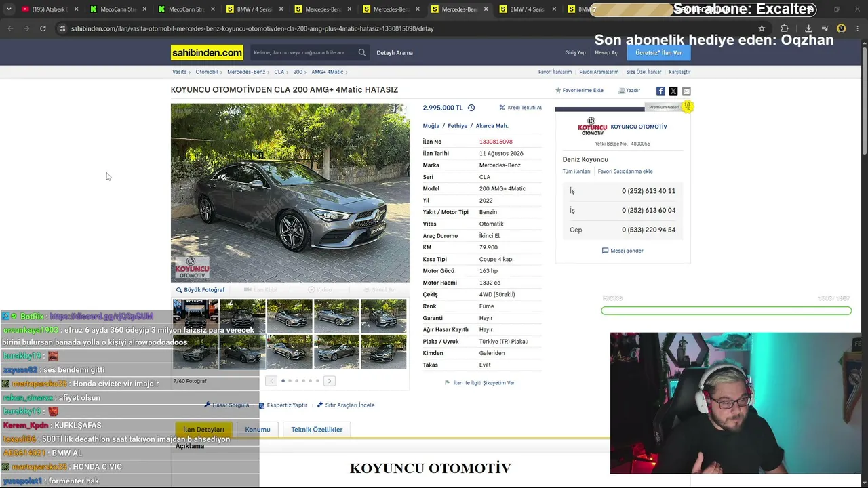Open seller's Tüm ilanları link
The height and width of the screenshot is (488, 868).
pos(576,171)
